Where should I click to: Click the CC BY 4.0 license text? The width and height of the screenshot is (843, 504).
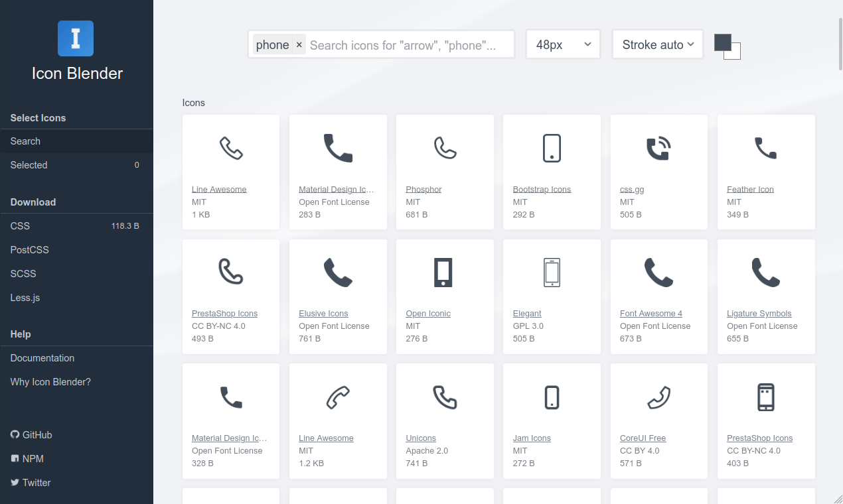641,451
